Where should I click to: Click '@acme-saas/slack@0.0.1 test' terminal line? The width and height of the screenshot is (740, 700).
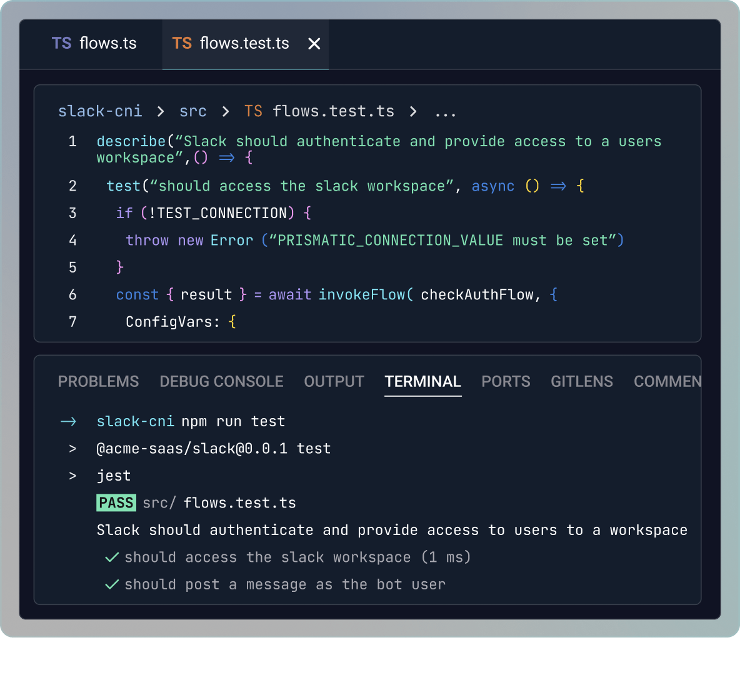pos(213,448)
